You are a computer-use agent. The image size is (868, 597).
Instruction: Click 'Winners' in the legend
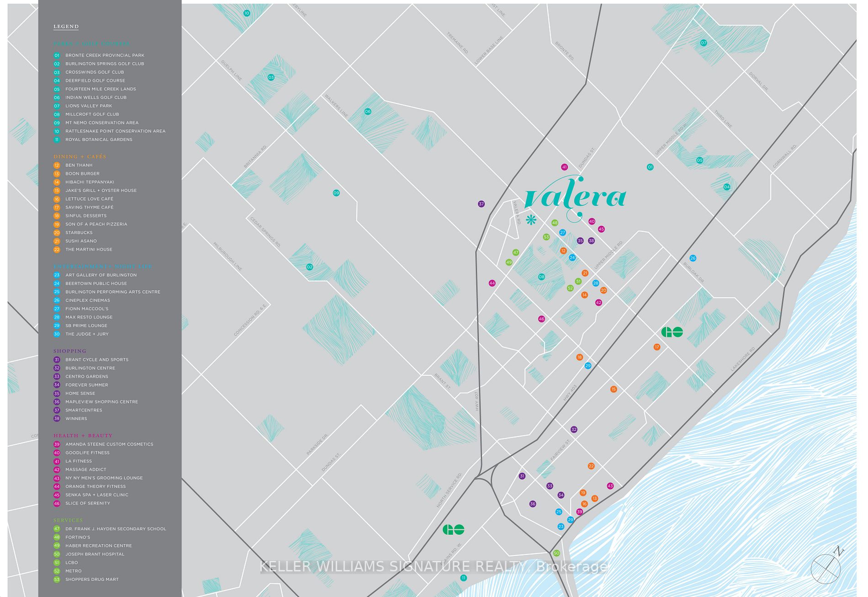pos(76,419)
